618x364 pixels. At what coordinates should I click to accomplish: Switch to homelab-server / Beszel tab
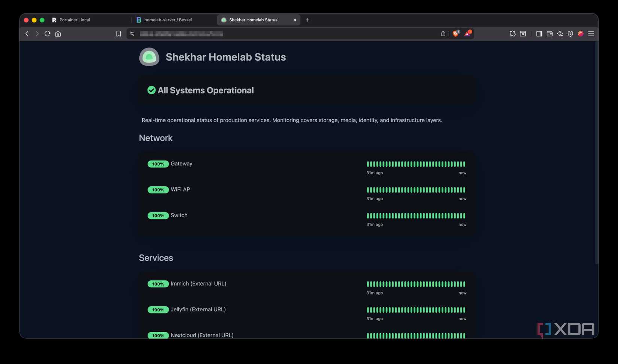click(x=168, y=20)
